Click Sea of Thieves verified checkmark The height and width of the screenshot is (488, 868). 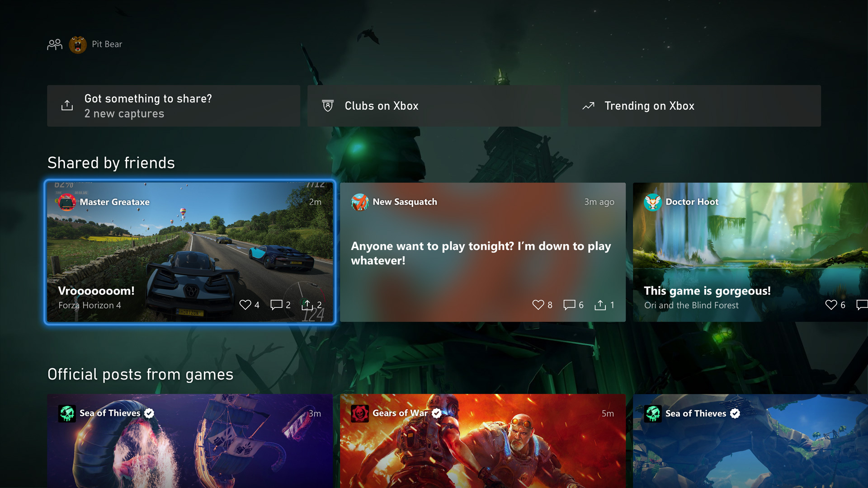tap(149, 413)
